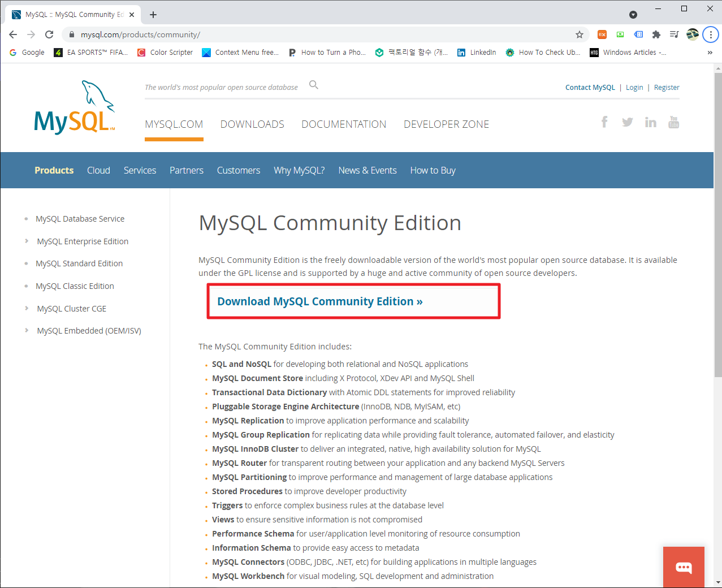Show hidden bookmarks via double chevron
This screenshot has width=722, height=588.
(x=710, y=53)
